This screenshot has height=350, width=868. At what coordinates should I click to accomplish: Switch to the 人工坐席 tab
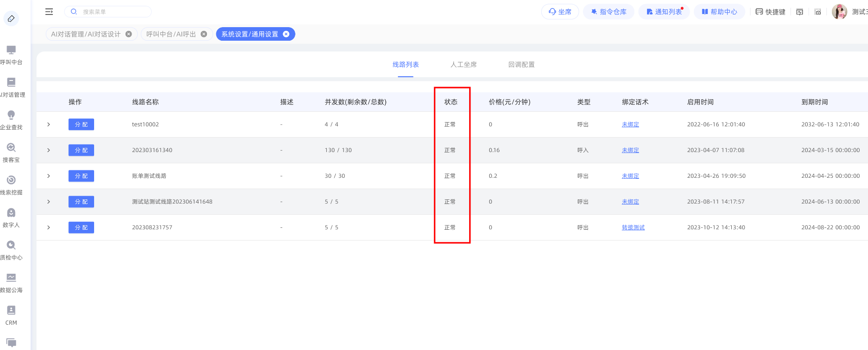click(x=463, y=65)
